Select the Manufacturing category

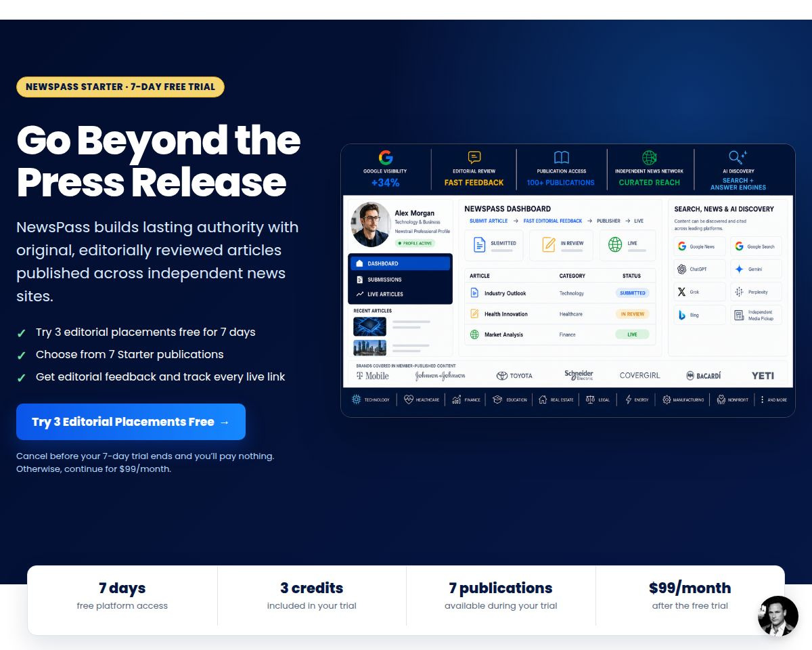pos(683,400)
